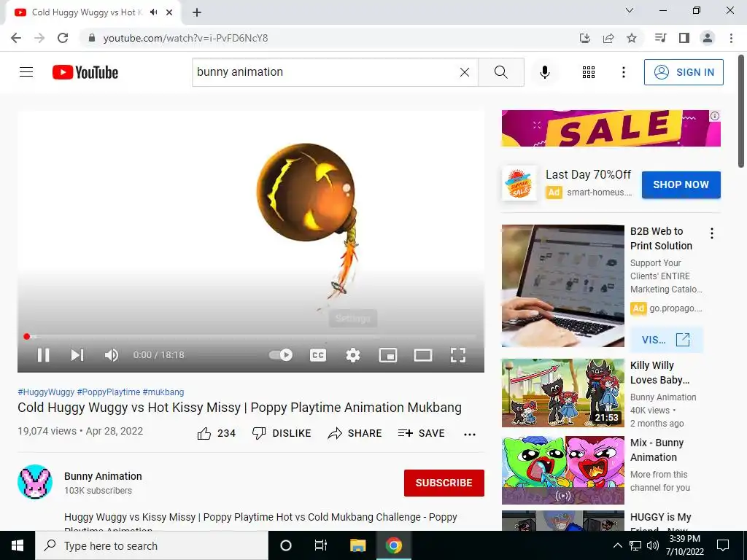The height and width of the screenshot is (560, 747).
Task: Skip to the next video
Action: [77, 355]
